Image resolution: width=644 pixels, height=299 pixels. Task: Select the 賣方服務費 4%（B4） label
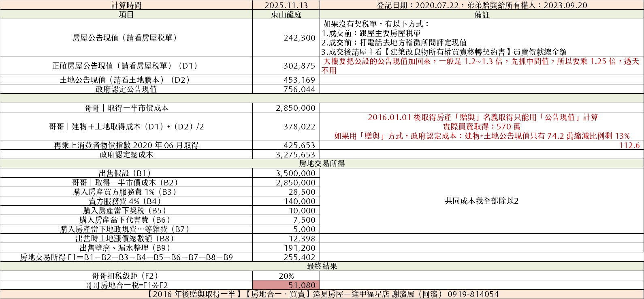(125, 201)
